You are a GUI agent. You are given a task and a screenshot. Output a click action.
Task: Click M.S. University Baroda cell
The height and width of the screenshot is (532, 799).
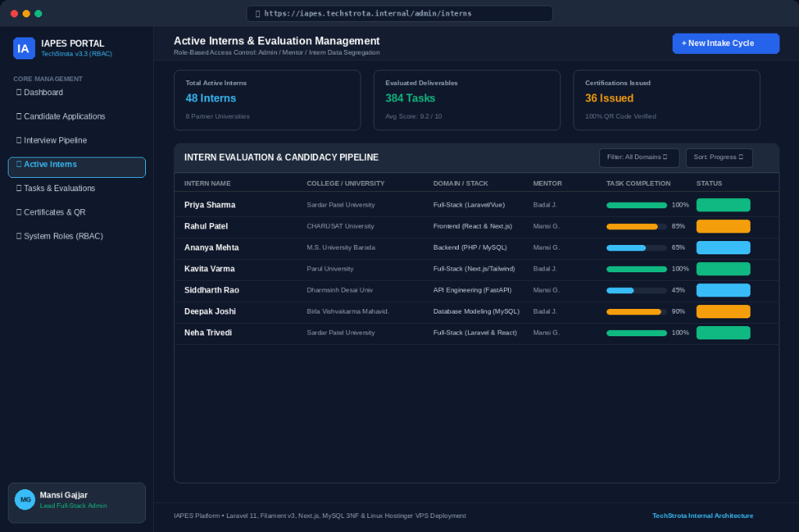tap(341, 247)
